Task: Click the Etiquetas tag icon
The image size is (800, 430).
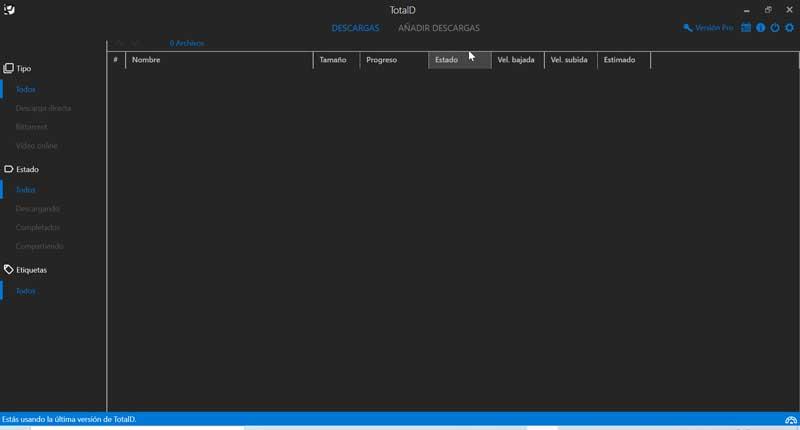Action: 9,269
